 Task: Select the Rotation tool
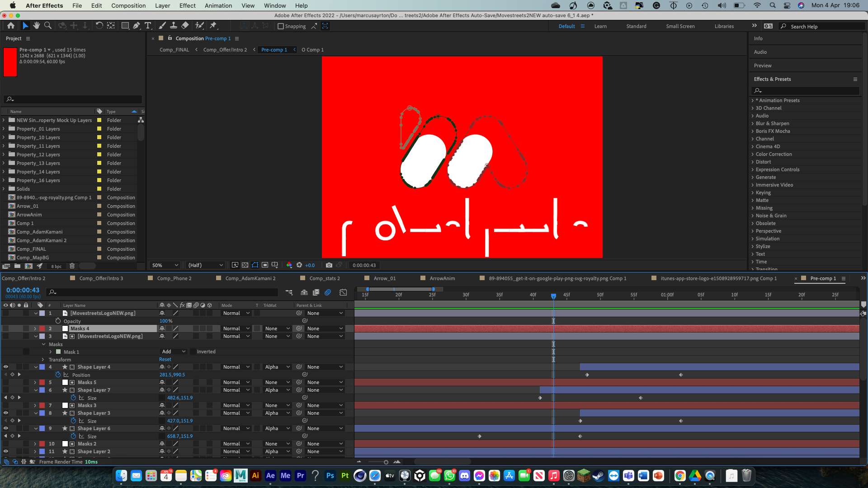point(99,26)
